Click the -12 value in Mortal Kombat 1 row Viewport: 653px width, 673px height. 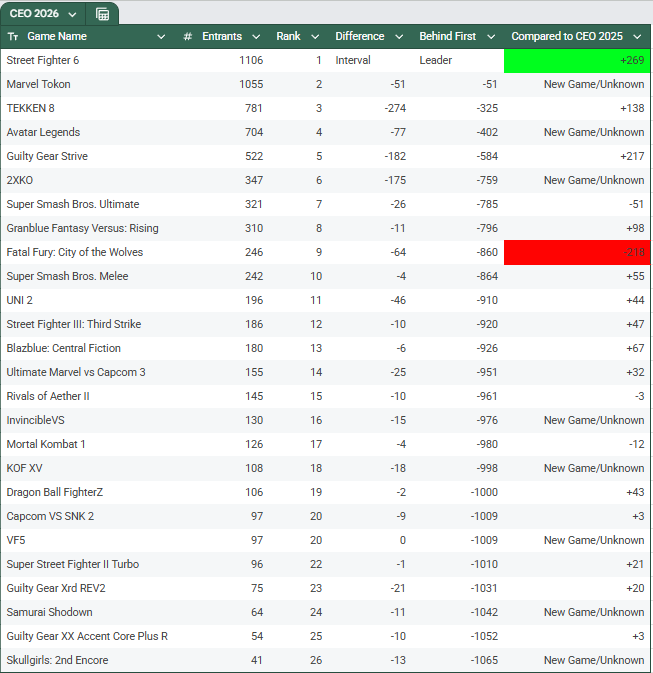[x=636, y=444]
